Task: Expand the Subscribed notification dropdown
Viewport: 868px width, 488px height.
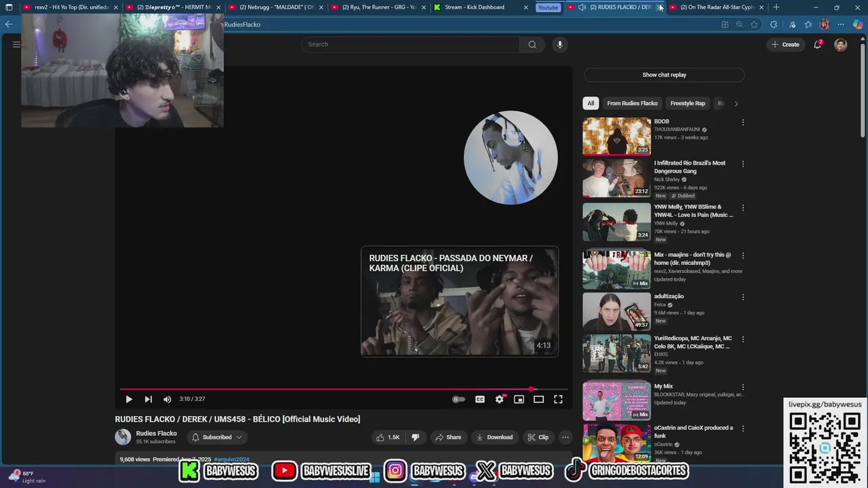Action: [x=216, y=437]
